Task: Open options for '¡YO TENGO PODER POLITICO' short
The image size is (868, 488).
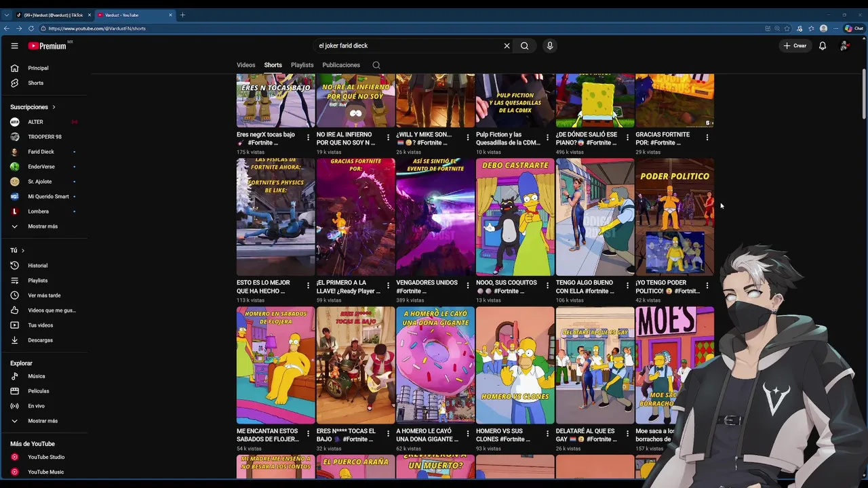Action: pyautogui.click(x=707, y=285)
